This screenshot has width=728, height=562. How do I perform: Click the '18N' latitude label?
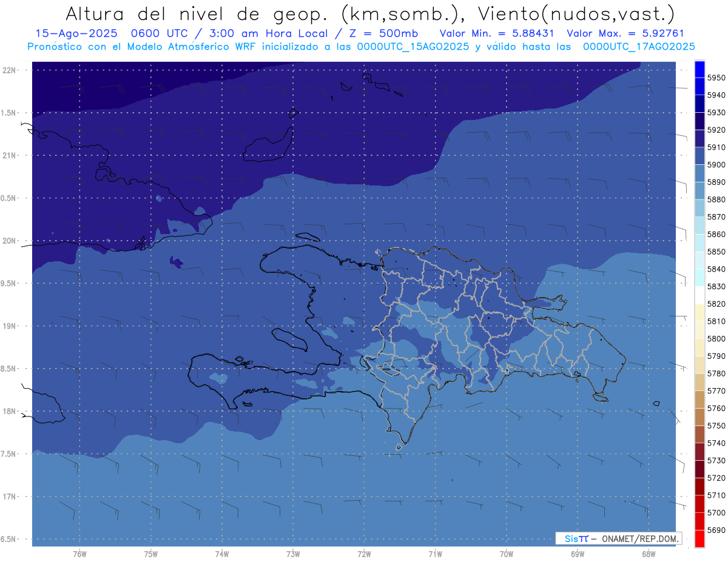10,412
